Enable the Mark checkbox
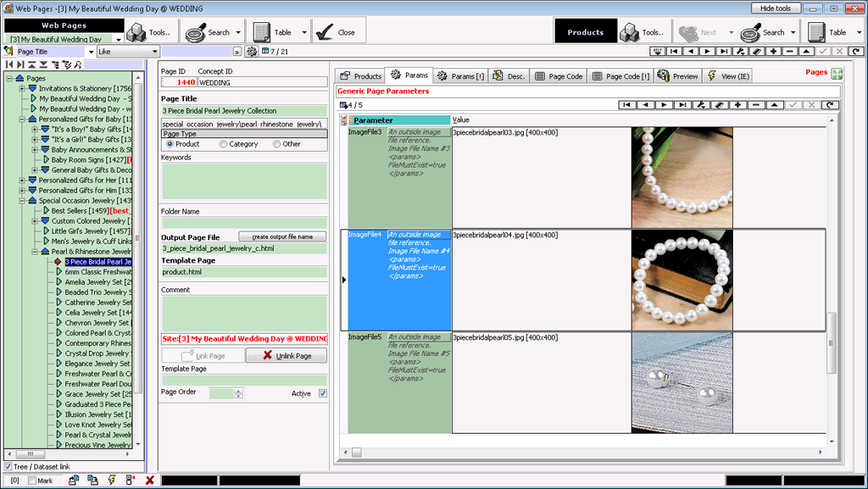This screenshot has height=489, width=868. click(x=32, y=481)
